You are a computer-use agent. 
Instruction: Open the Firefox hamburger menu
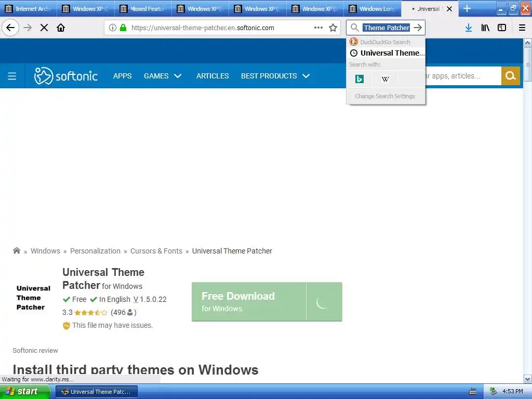point(522,28)
